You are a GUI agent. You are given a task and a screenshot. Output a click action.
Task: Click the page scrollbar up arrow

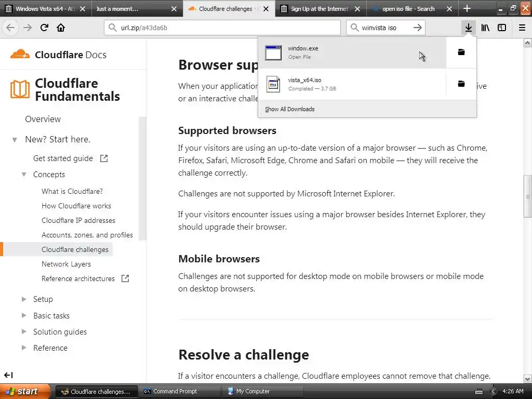coord(528,43)
